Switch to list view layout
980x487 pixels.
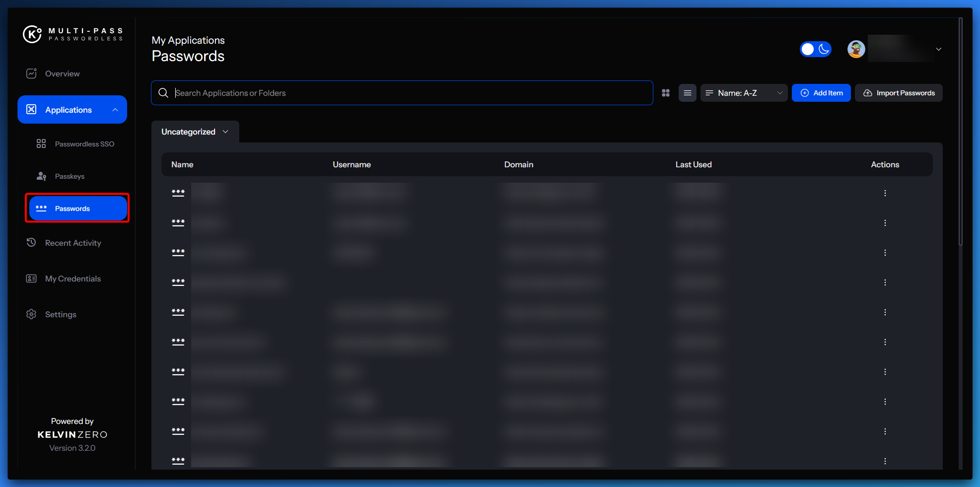tap(687, 93)
